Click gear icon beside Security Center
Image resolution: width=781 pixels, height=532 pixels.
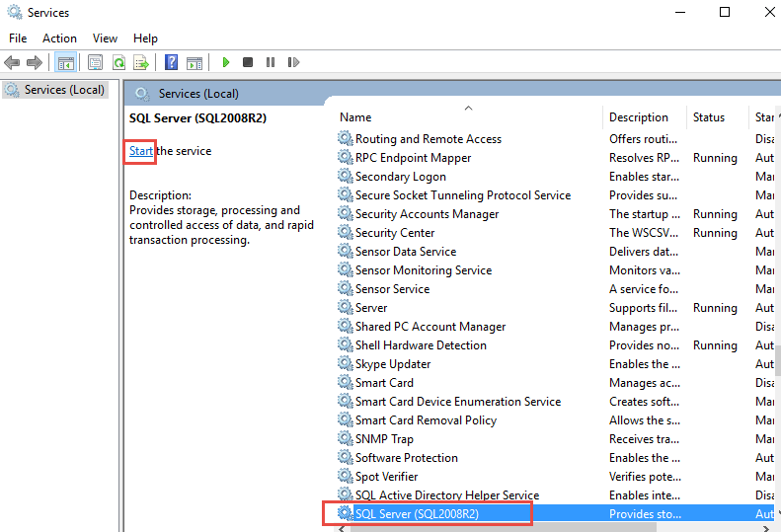tap(346, 232)
